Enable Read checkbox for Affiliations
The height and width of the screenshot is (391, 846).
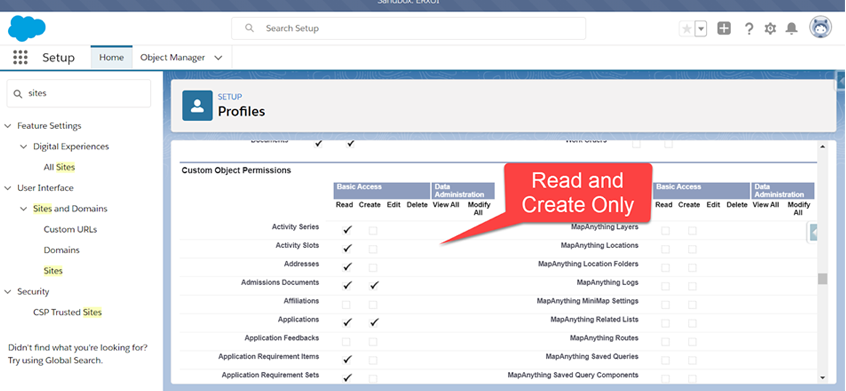pyautogui.click(x=346, y=305)
